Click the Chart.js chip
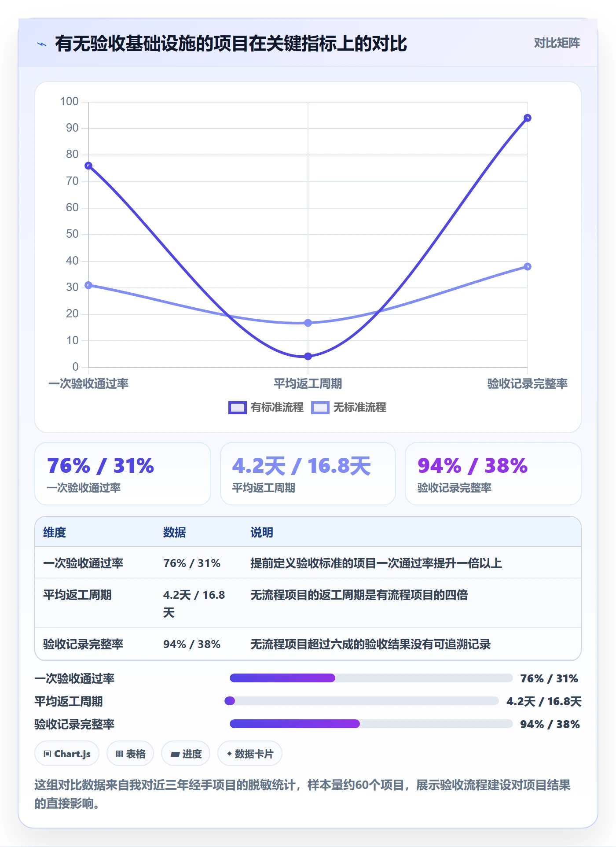Screen dimensions: 616x847 67,754
